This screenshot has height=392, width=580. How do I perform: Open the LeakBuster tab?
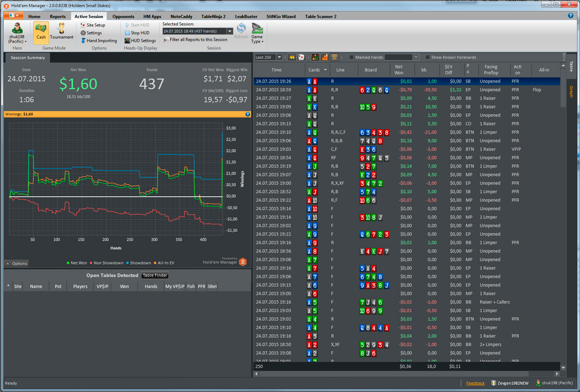point(246,16)
